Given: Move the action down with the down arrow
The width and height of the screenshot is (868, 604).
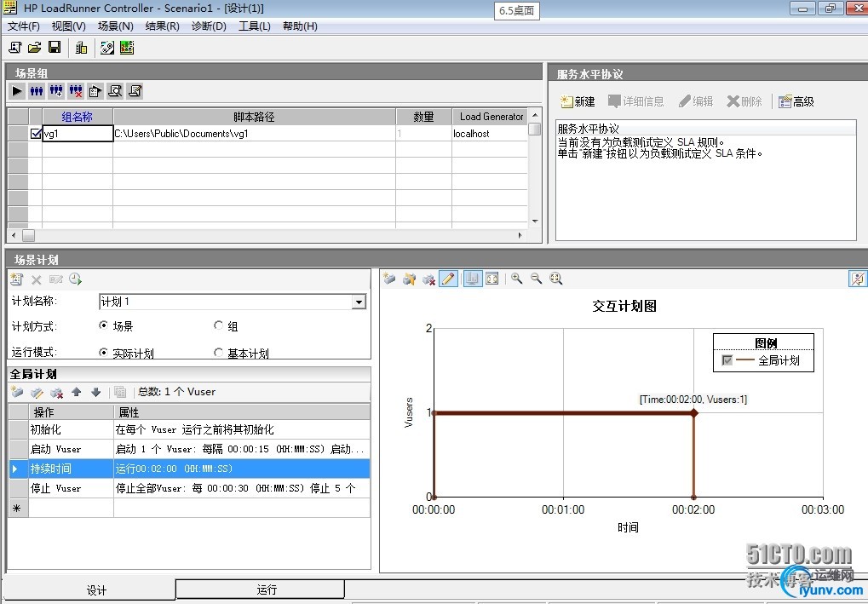Looking at the screenshot, I should tap(95, 392).
